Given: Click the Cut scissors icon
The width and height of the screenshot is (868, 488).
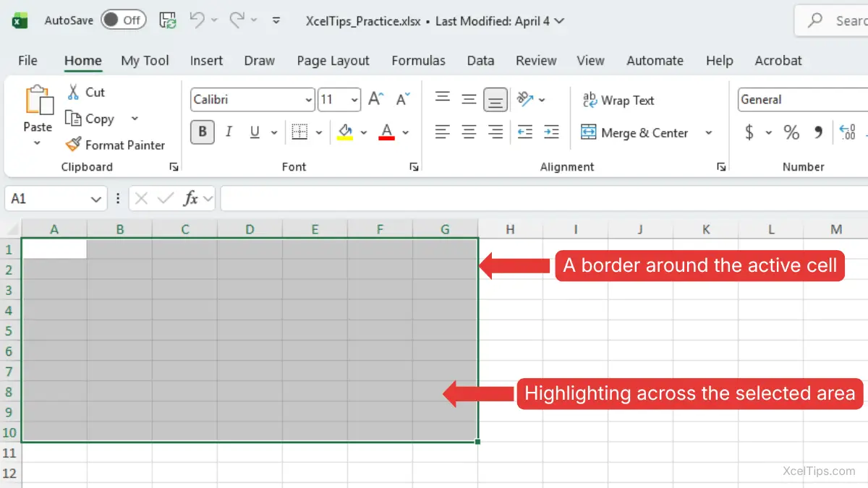Looking at the screenshot, I should (x=73, y=92).
